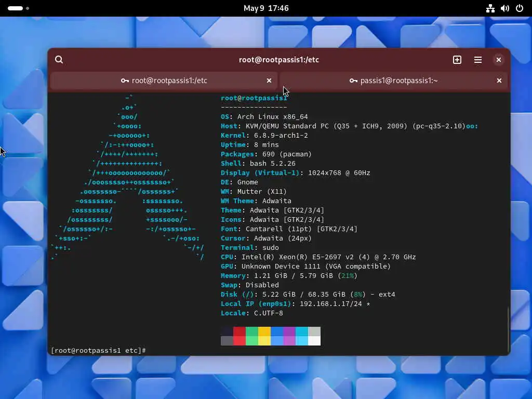Click the cyan color block
Image resolution: width=532 pixels, height=399 pixels.
pyautogui.click(x=302, y=336)
